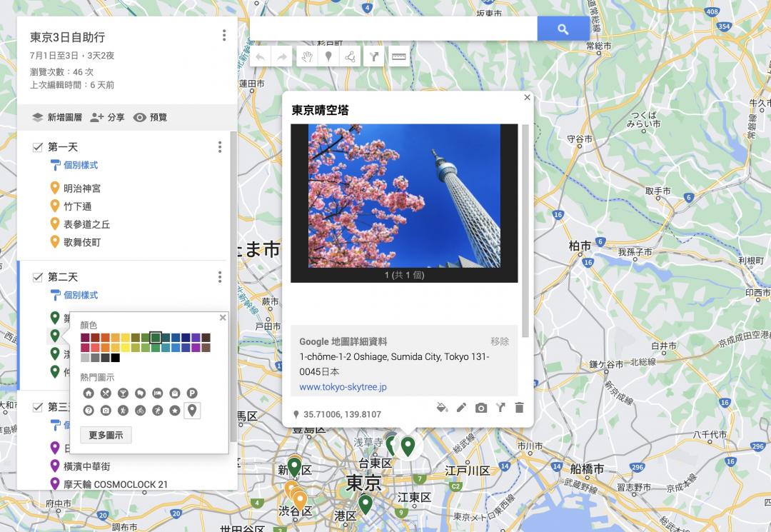This screenshot has width=771, height=532.
Task: Click 新增圖層 to add a layer
Action: [57, 117]
